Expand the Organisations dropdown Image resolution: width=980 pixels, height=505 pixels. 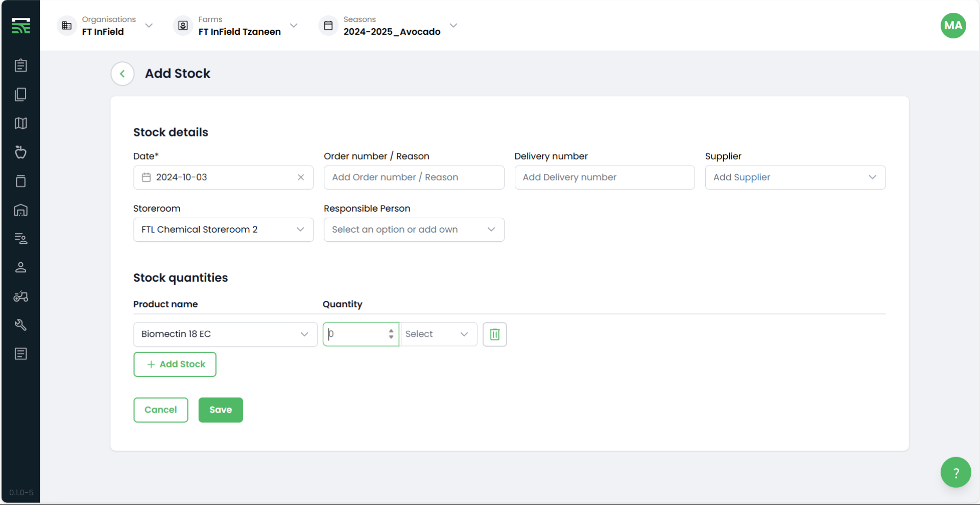[x=149, y=26]
